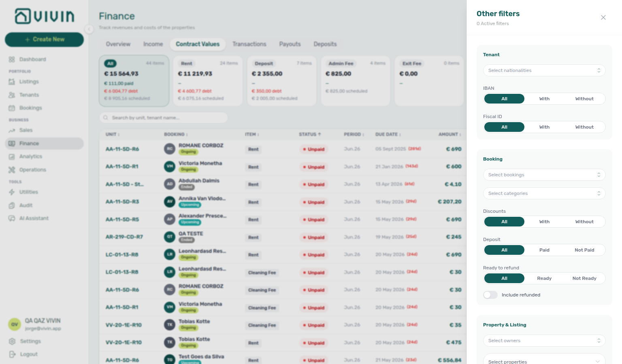Open the Bookings sidebar icon
This screenshot has width=622, height=364.
tap(12, 108)
